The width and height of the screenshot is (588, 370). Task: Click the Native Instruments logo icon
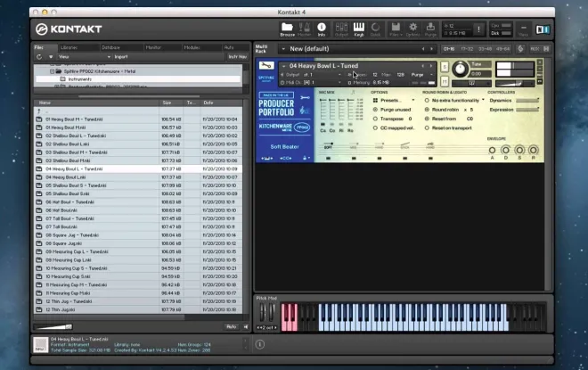[x=543, y=29]
